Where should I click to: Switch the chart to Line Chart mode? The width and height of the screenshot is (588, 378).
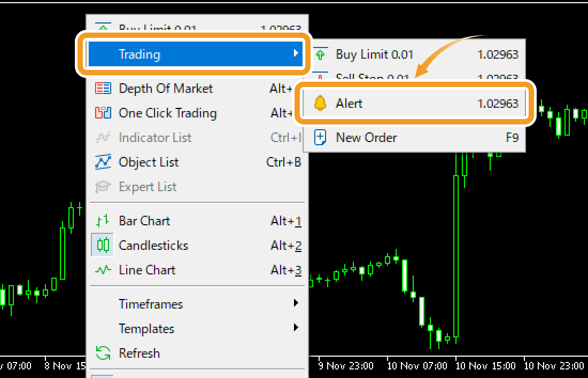click(x=147, y=270)
